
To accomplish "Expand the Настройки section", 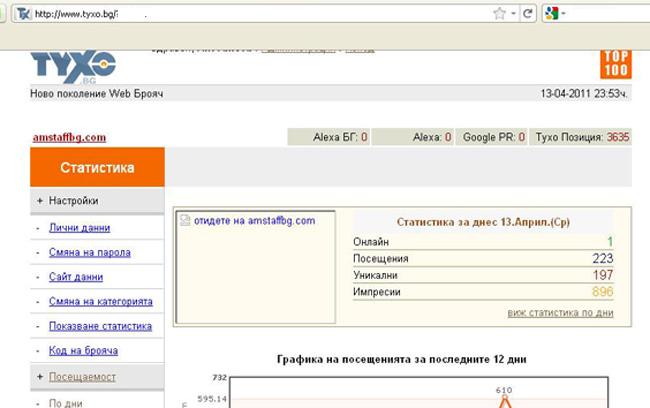I will 97,201.
